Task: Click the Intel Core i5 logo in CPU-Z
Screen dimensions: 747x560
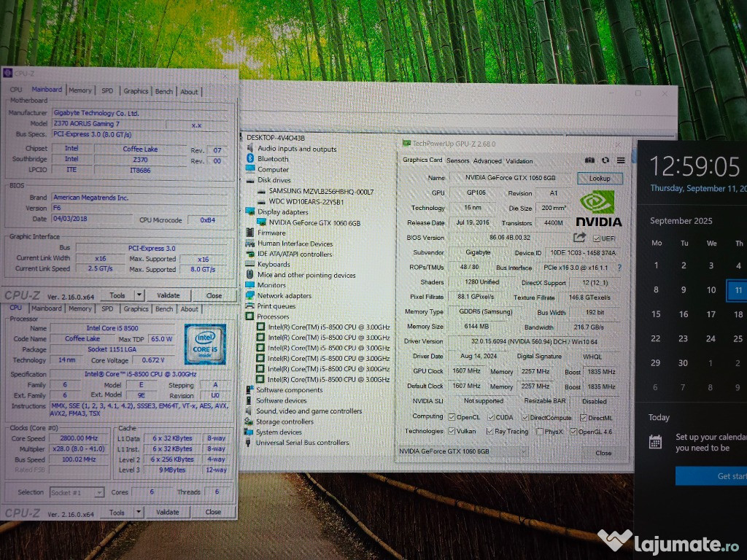Action: click(x=205, y=344)
